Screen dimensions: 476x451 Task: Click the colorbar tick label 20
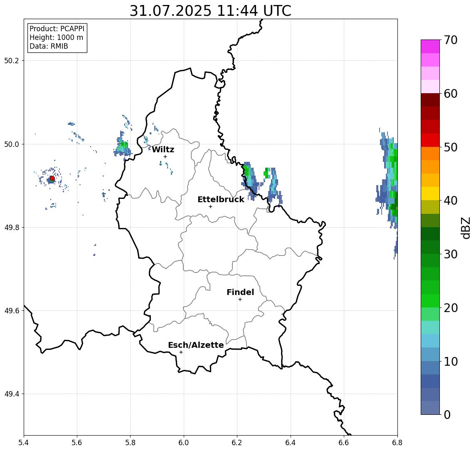tap(451, 307)
